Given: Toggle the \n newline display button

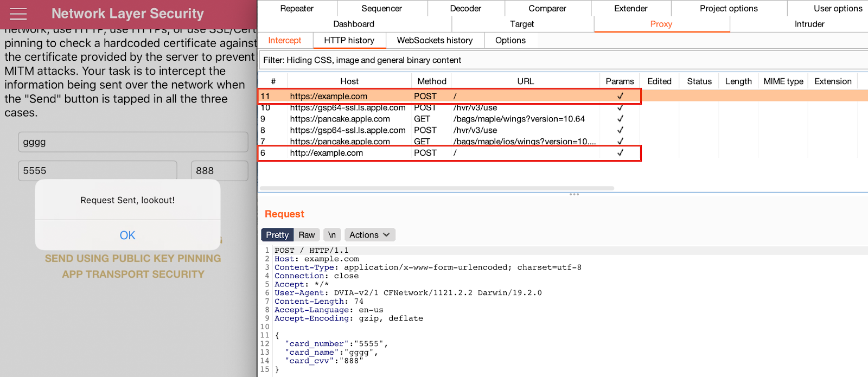Looking at the screenshot, I should (x=331, y=235).
